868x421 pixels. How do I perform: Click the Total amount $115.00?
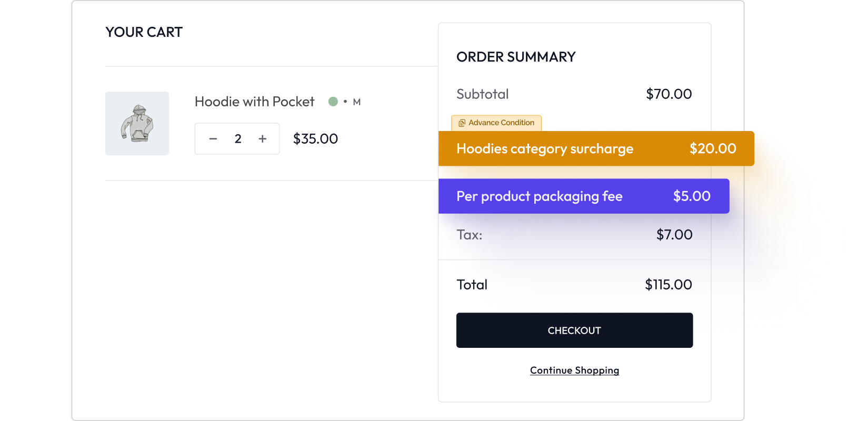(x=669, y=285)
